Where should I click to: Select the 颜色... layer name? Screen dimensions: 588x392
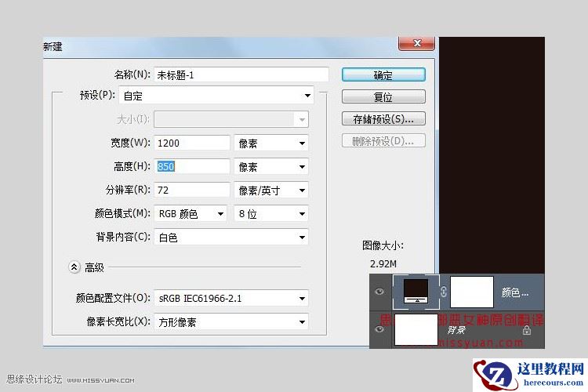[515, 292]
